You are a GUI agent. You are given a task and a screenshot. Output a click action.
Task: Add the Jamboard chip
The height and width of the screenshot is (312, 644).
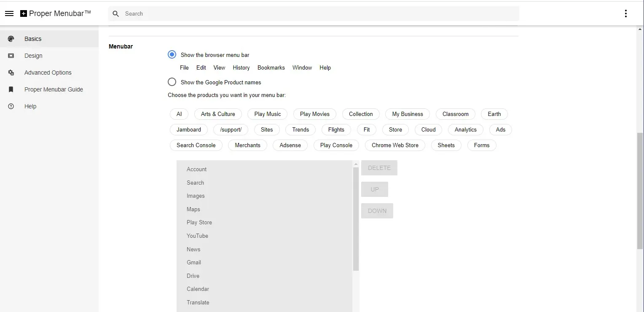tap(189, 129)
